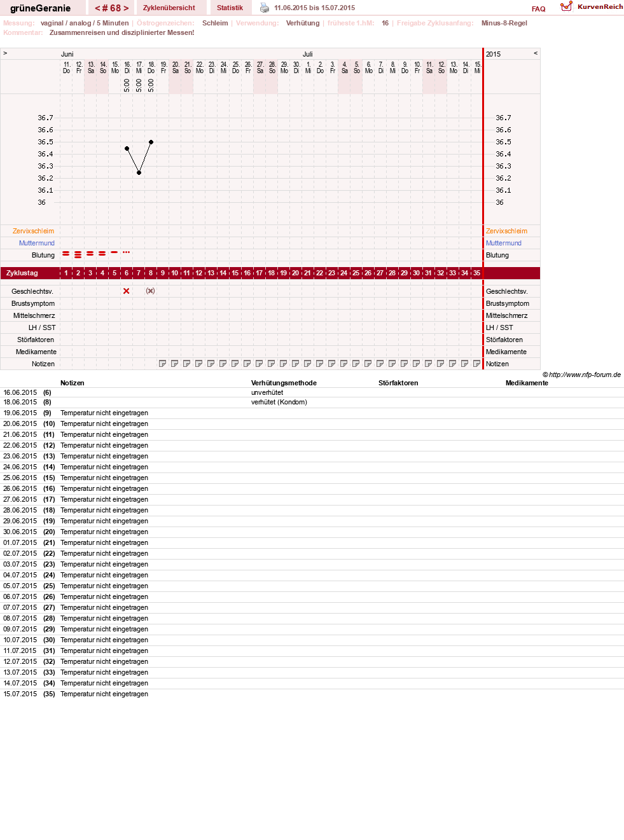The width and height of the screenshot is (624, 840).
Task: Open the note icon for cycle day 10
Action: pos(175,364)
